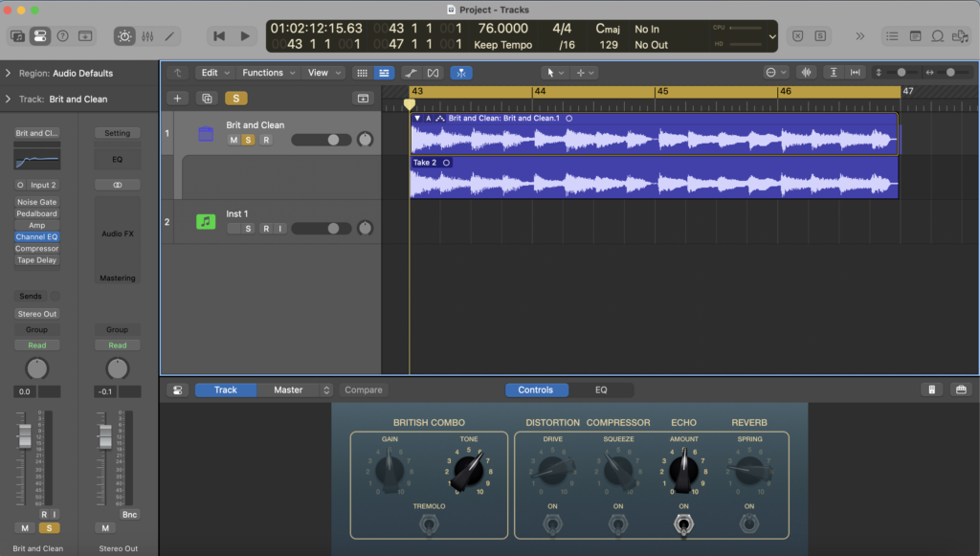Expand the Region Audio Defaults disclosure
The height and width of the screenshot is (556, 980).
click(8, 73)
